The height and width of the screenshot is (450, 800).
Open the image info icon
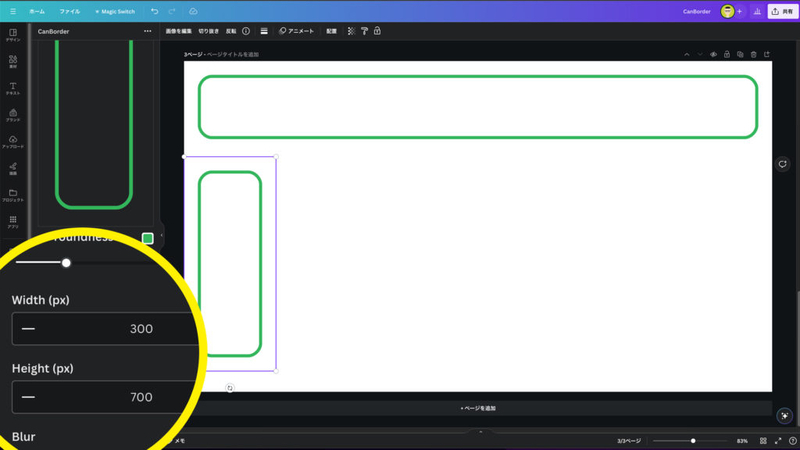(246, 31)
